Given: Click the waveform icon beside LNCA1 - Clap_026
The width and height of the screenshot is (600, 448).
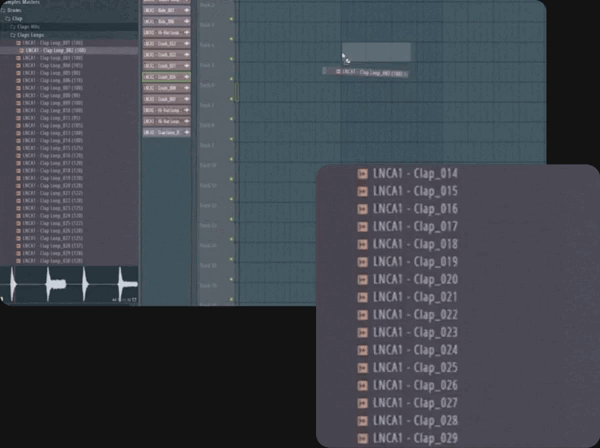Looking at the screenshot, I should 362,385.
